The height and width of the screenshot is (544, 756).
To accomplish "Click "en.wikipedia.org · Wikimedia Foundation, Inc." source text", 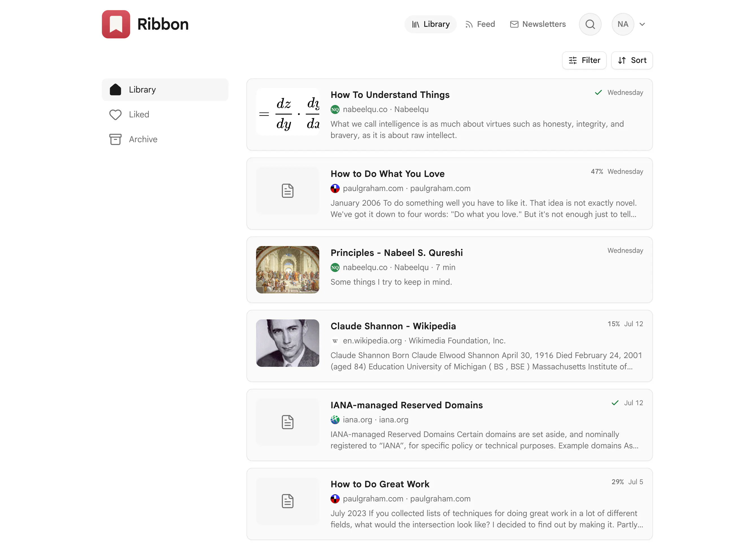I will coord(424,341).
